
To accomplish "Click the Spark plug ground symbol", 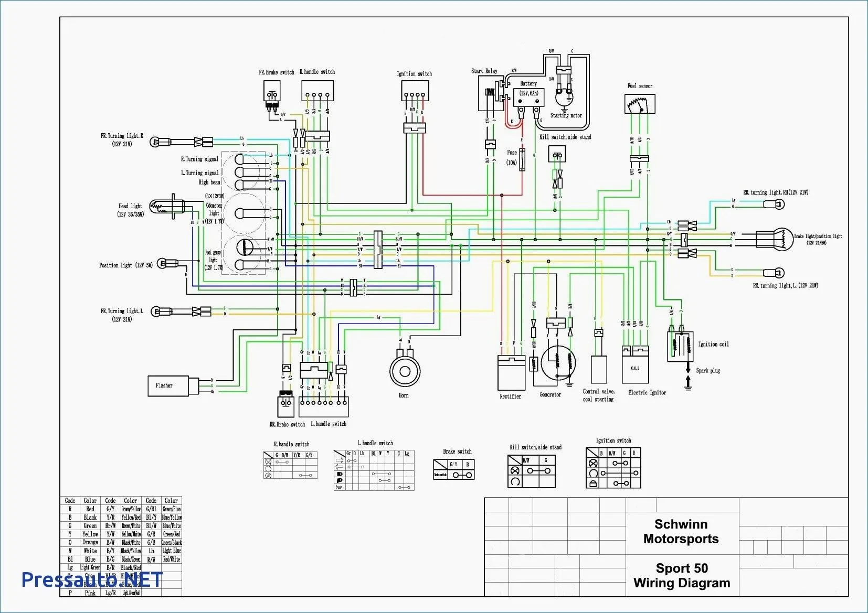I will coord(688,387).
